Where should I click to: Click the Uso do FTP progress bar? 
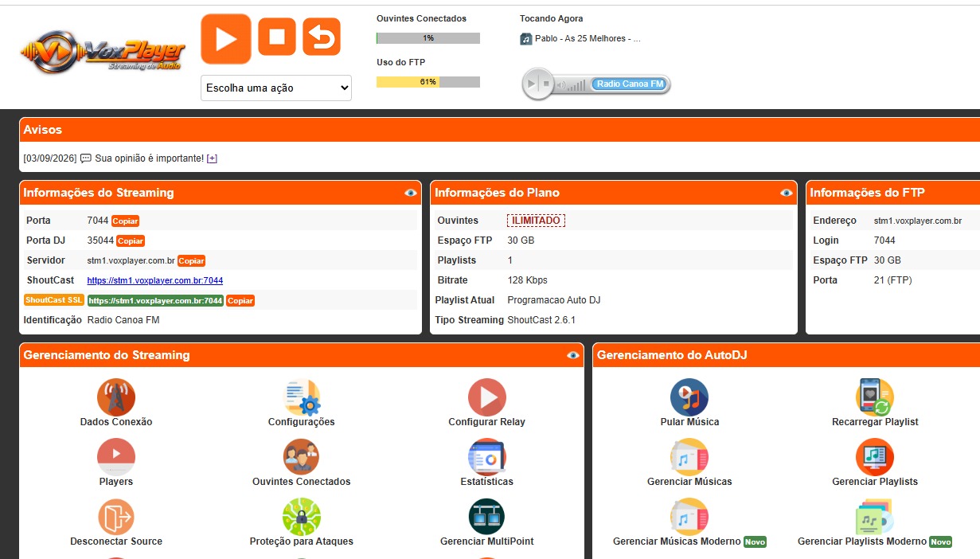(428, 82)
